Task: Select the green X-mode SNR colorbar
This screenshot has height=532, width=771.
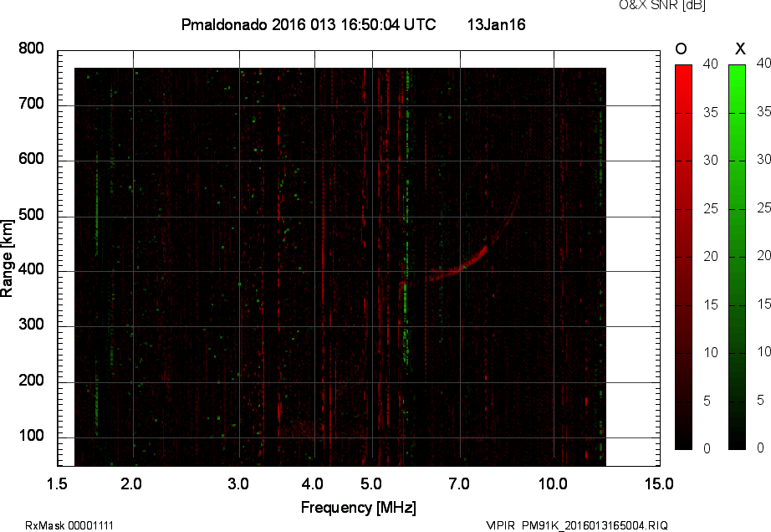Action: (737, 257)
